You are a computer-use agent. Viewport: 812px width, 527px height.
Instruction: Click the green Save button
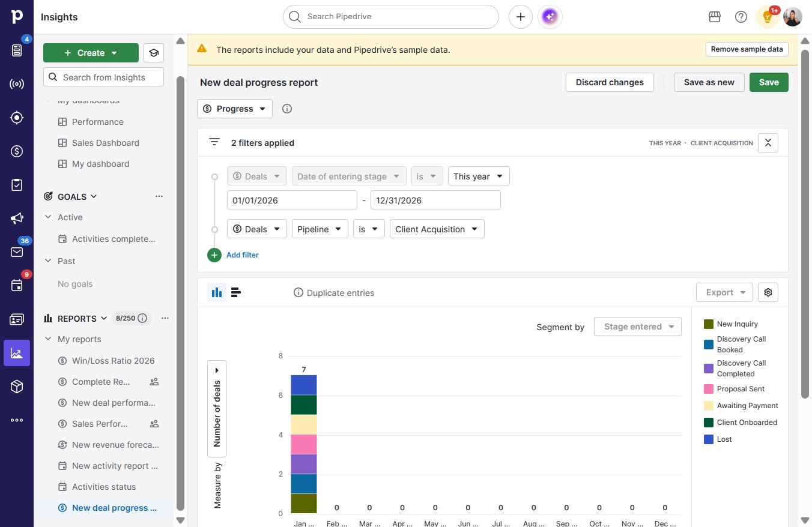coord(769,82)
